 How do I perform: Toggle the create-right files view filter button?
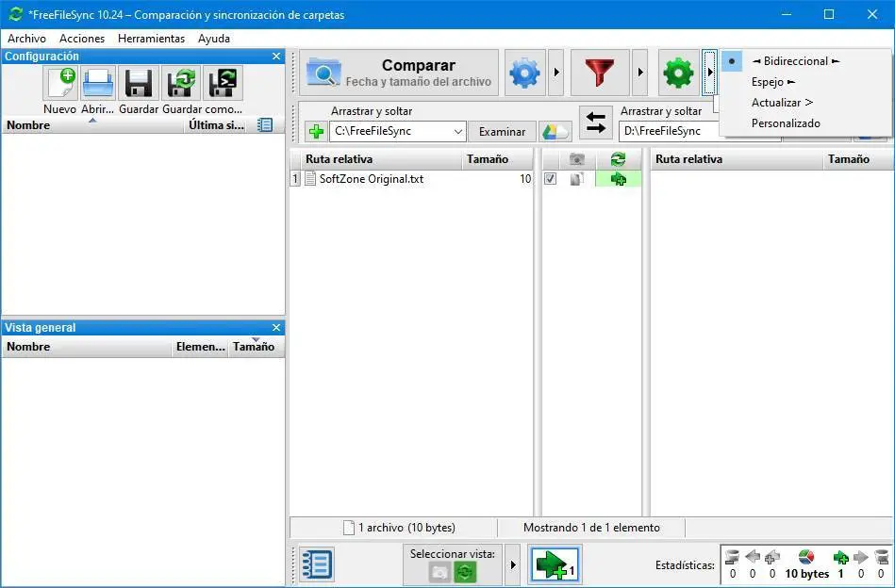[x=555, y=564]
